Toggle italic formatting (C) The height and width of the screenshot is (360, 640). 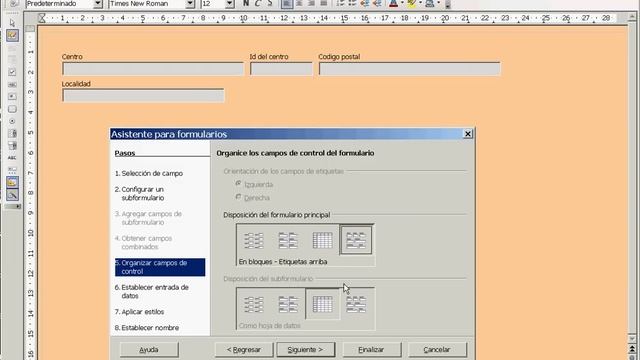tap(258, 3)
